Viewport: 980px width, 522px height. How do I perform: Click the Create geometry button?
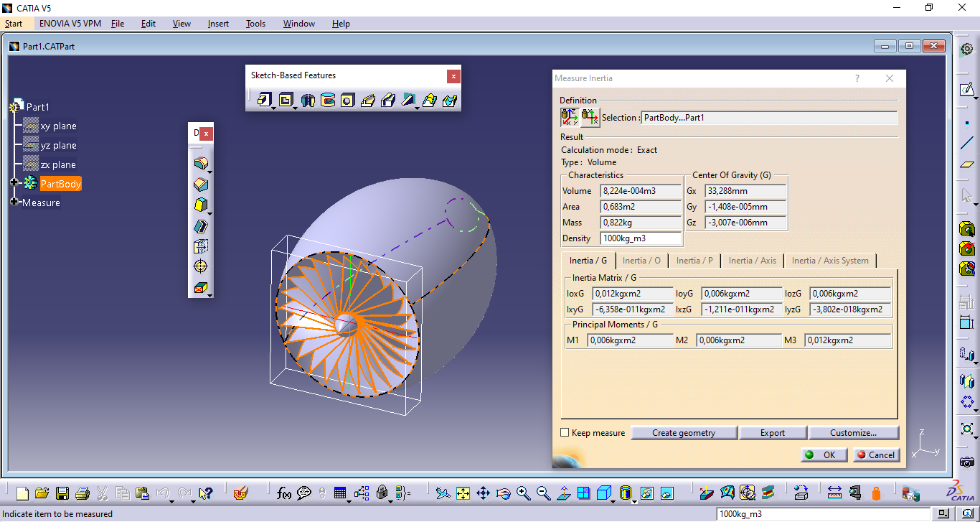coord(683,433)
